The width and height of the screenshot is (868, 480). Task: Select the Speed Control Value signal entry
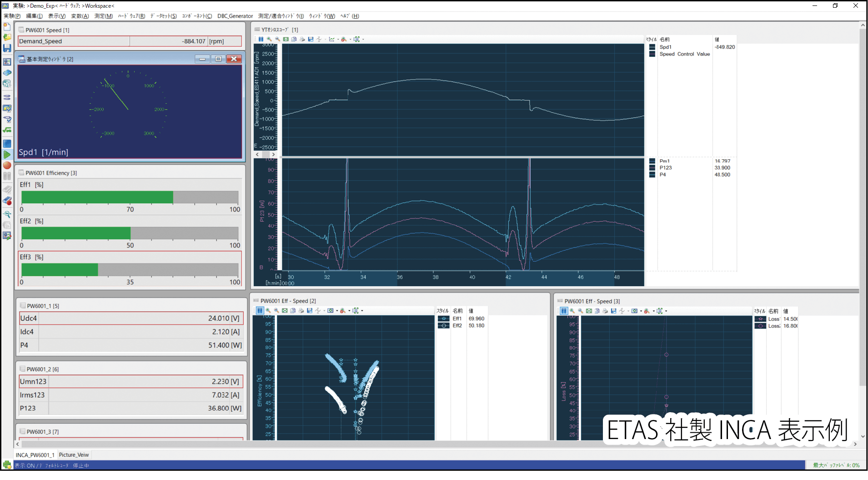684,54
